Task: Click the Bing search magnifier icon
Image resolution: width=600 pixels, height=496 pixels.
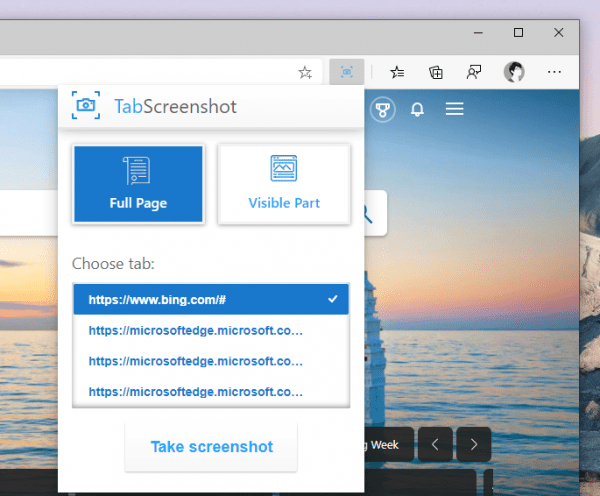Action: pos(367,214)
